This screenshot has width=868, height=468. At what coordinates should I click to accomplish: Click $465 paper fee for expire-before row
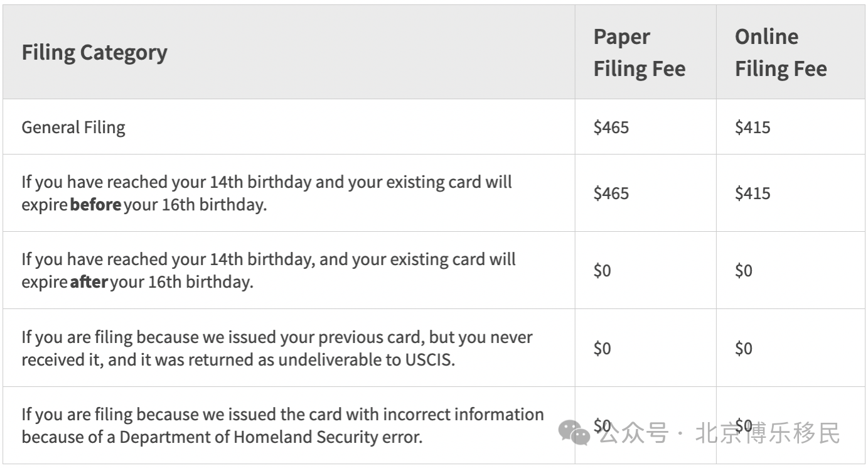coord(611,193)
